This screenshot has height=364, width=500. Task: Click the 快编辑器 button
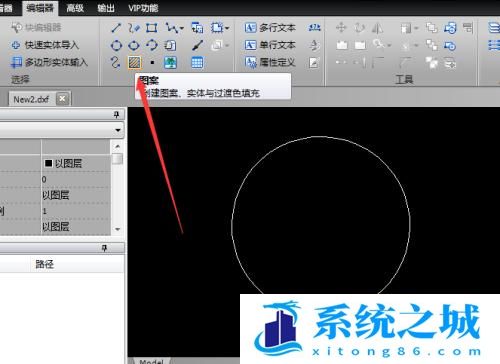[36, 28]
